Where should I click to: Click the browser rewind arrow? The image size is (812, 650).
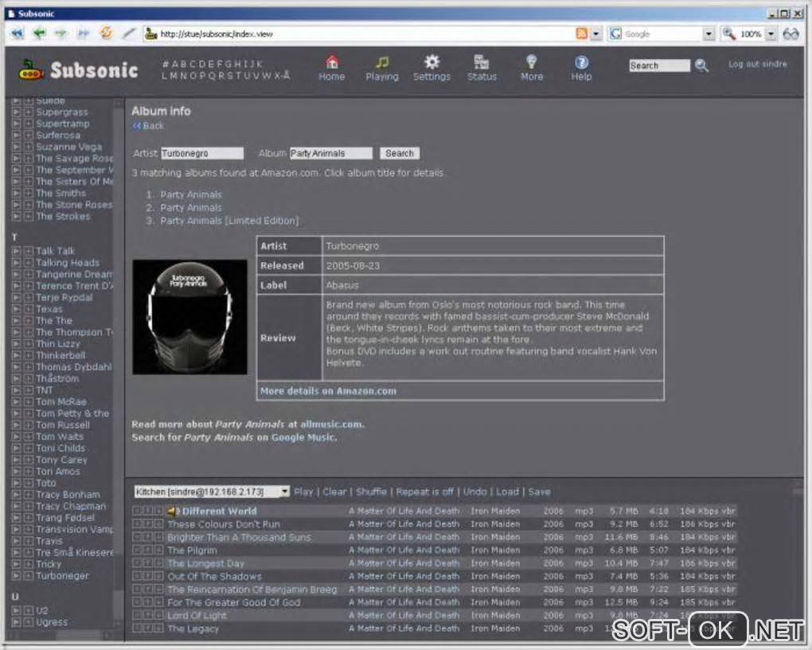pyautogui.click(x=17, y=33)
